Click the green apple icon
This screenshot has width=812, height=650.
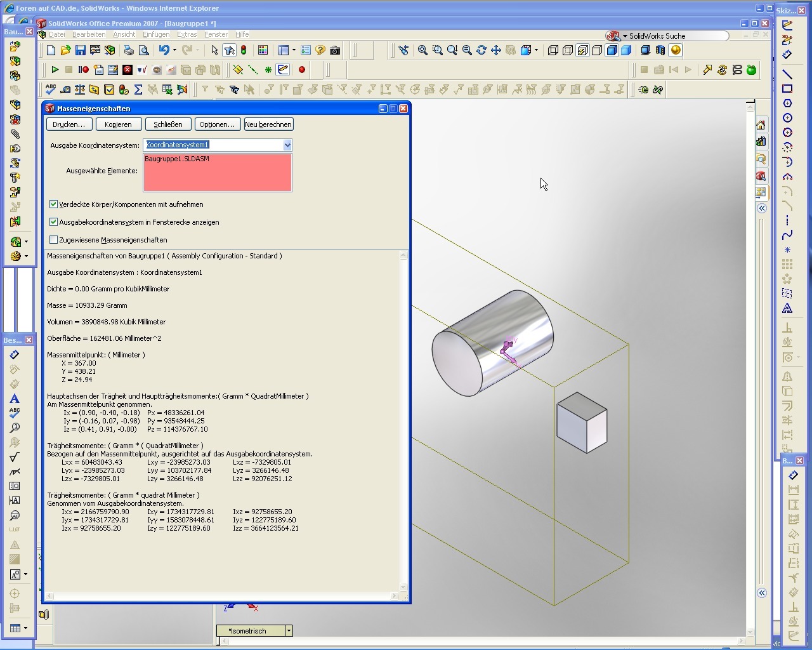pos(752,70)
